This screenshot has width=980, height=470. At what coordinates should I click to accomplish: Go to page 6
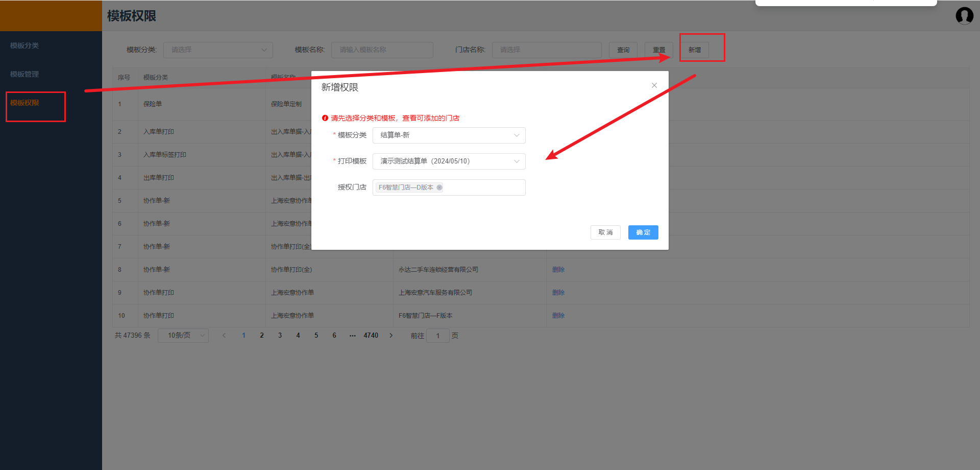coord(334,336)
